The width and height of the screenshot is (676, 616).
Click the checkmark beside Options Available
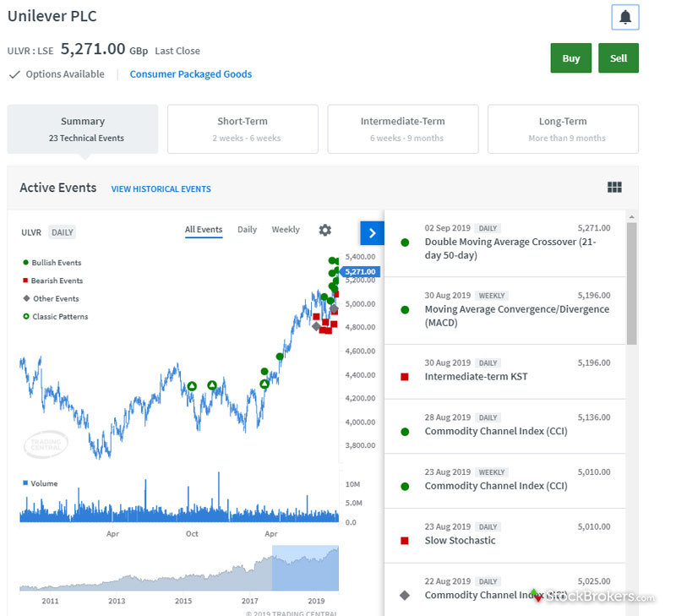[14, 74]
